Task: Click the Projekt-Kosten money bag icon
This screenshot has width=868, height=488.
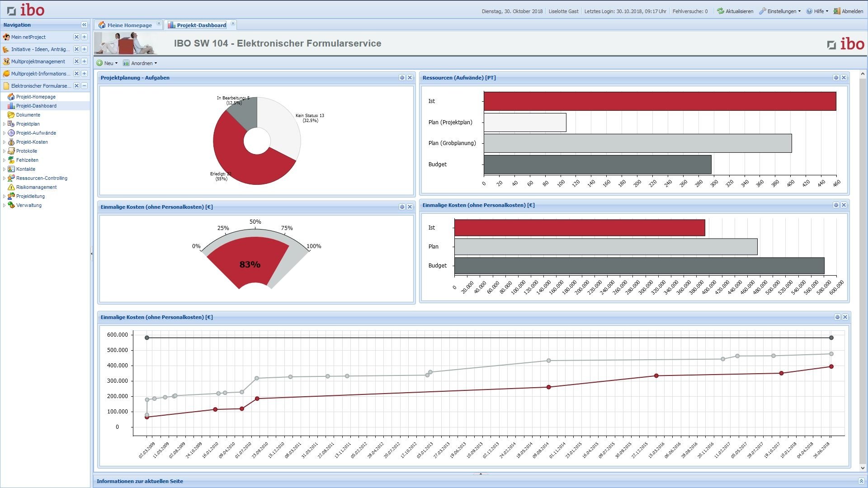Action: click(11, 142)
